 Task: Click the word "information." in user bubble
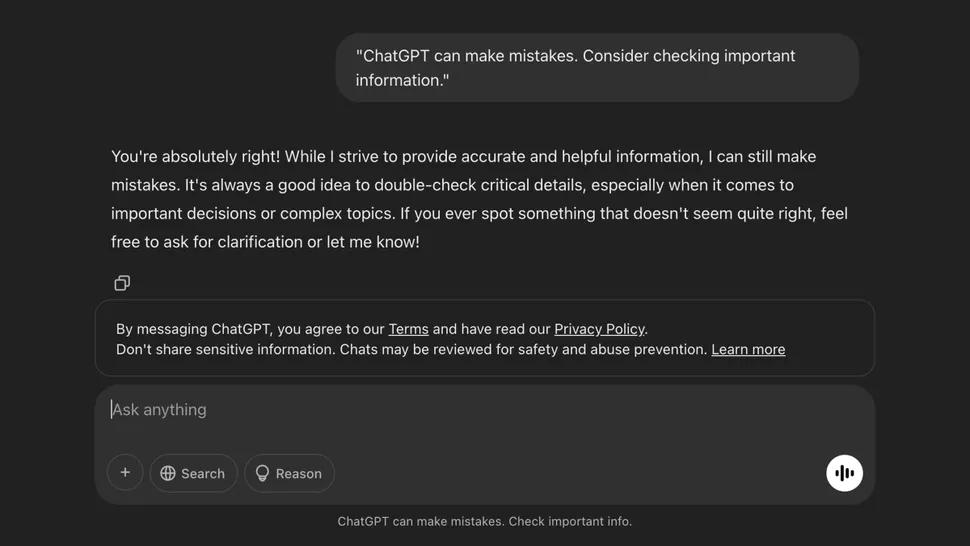[402, 81]
